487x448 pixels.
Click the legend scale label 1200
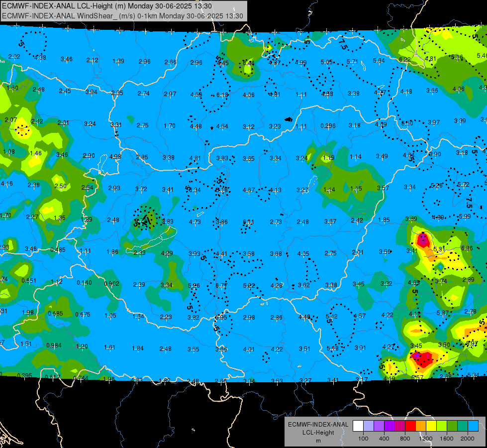[426, 439]
